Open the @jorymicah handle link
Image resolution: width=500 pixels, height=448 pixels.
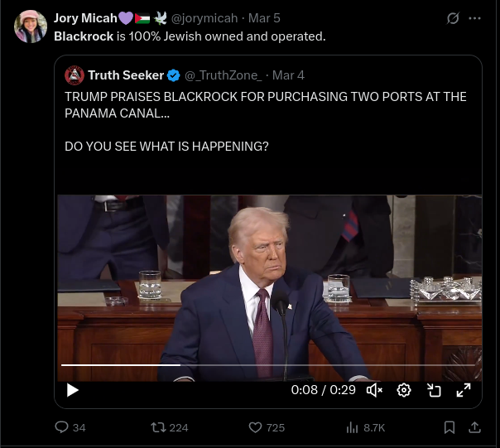[204, 18]
